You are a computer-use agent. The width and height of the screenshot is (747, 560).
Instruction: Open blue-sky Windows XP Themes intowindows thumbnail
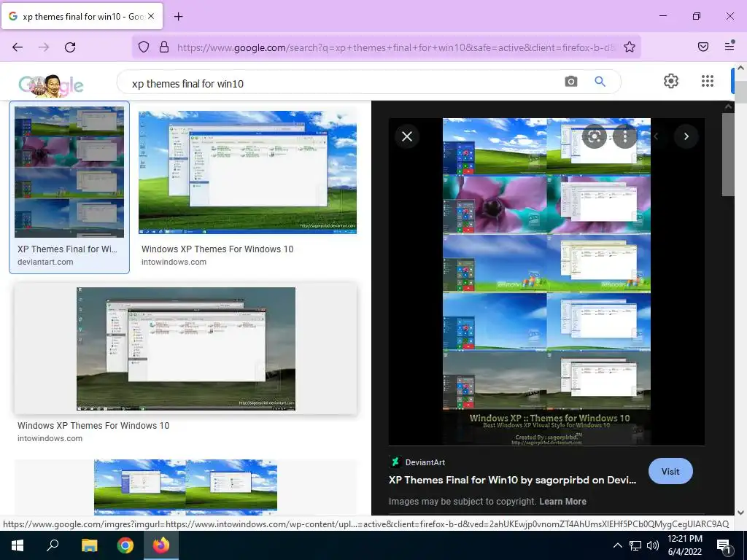247,172
